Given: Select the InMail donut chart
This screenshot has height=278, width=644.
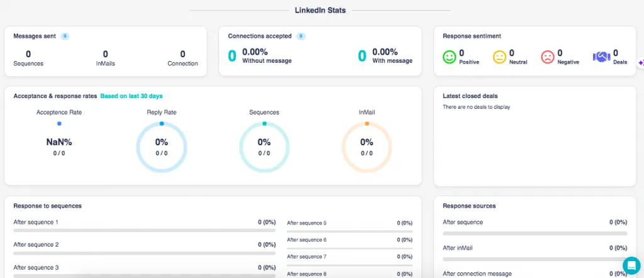Looking at the screenshot, I should point(367,147).
